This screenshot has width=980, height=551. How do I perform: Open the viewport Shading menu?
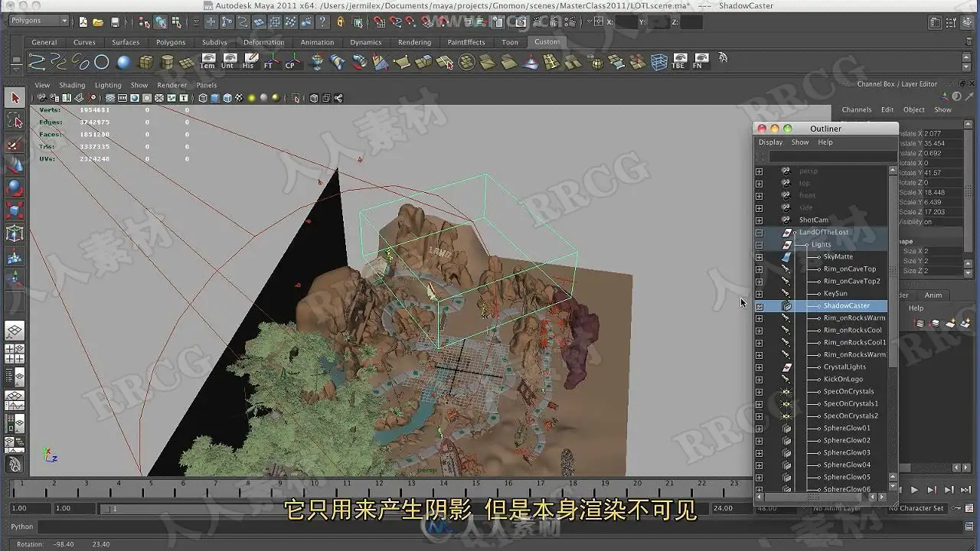pos(72,86)
